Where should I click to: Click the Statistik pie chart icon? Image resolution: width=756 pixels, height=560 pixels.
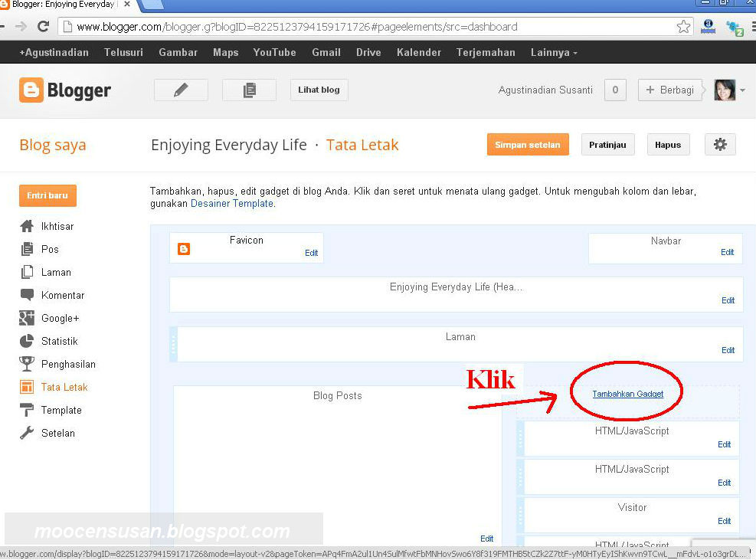pos(27,341)
